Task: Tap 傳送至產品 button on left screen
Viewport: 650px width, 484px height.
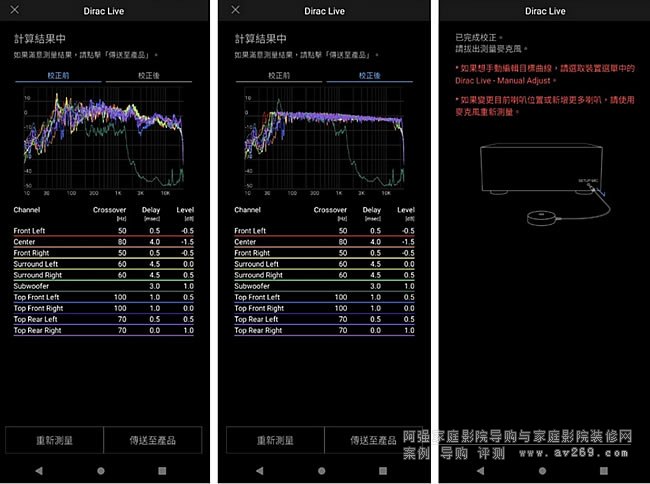Action: click(153, 440)
